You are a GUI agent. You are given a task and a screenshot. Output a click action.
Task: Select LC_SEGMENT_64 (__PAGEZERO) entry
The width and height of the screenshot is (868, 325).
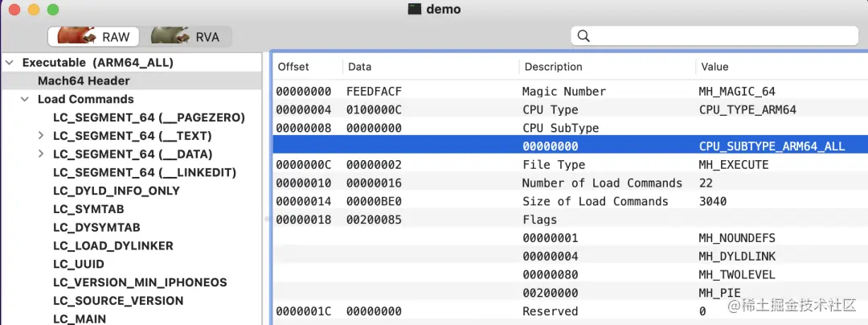click(x=149, y=117)
